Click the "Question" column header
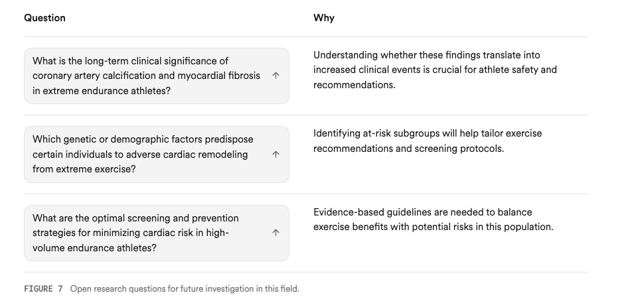The height and width of the screenshot is (305, 644). [x=44, y=18]
